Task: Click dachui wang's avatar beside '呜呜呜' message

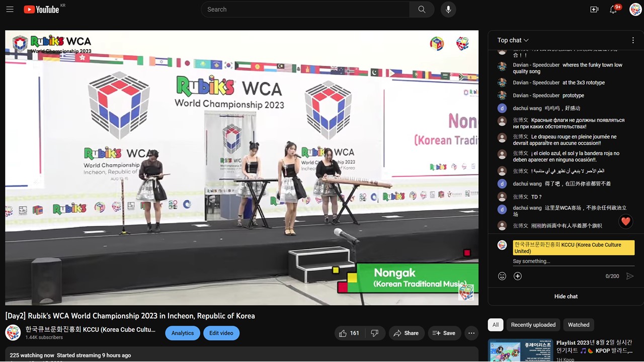Action: click(502, 108)
